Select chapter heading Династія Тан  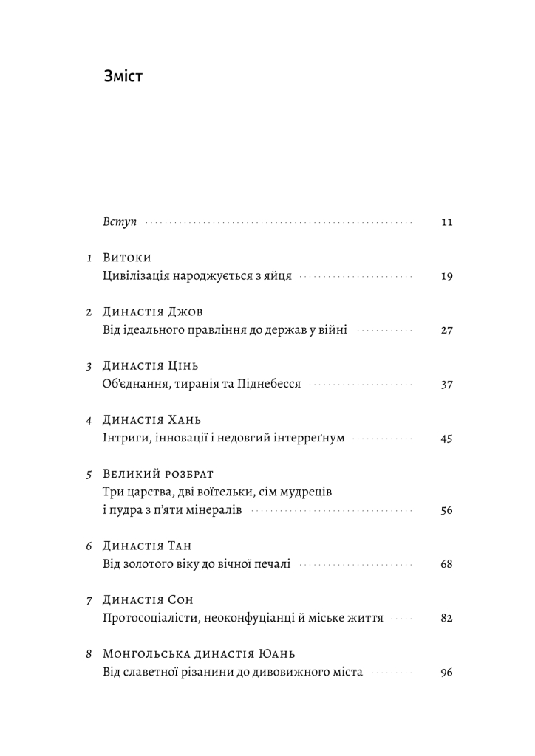coord(147,546)
